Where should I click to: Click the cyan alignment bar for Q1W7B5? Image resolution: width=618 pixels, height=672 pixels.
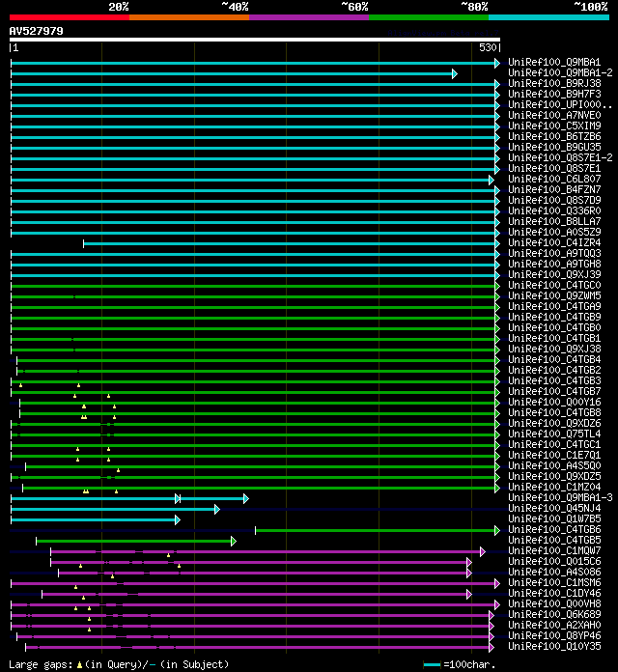96,519
